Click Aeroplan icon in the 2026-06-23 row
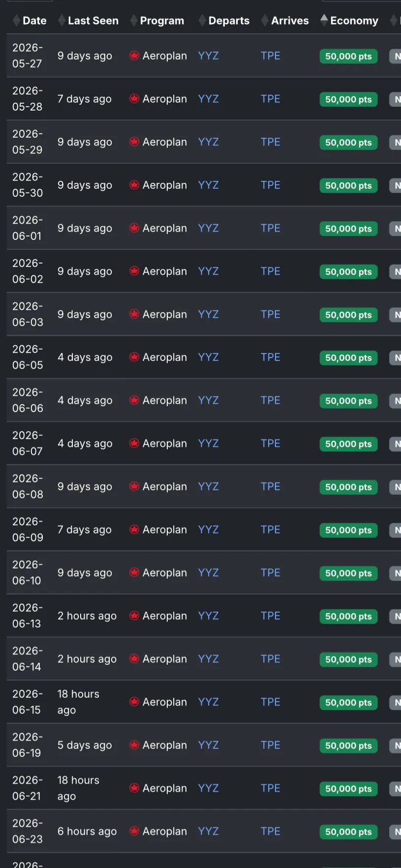Screen dimensions: 401x868 click(x=134, y=831)
